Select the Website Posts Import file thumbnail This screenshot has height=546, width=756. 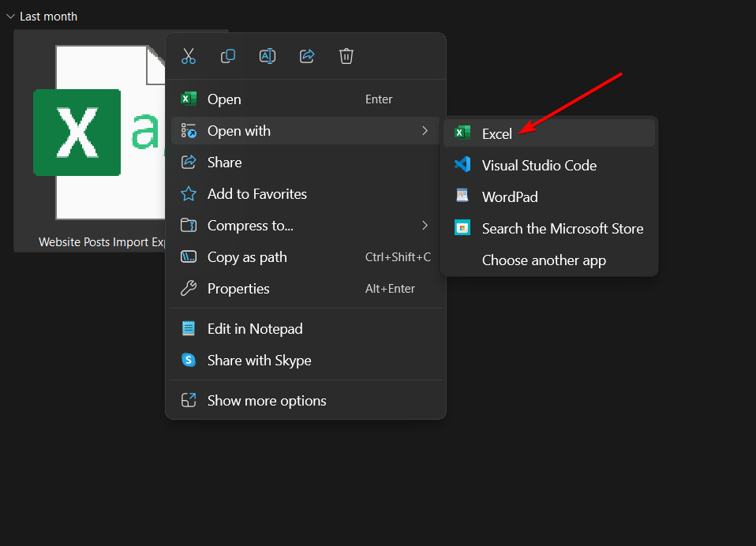click(99, 133)
